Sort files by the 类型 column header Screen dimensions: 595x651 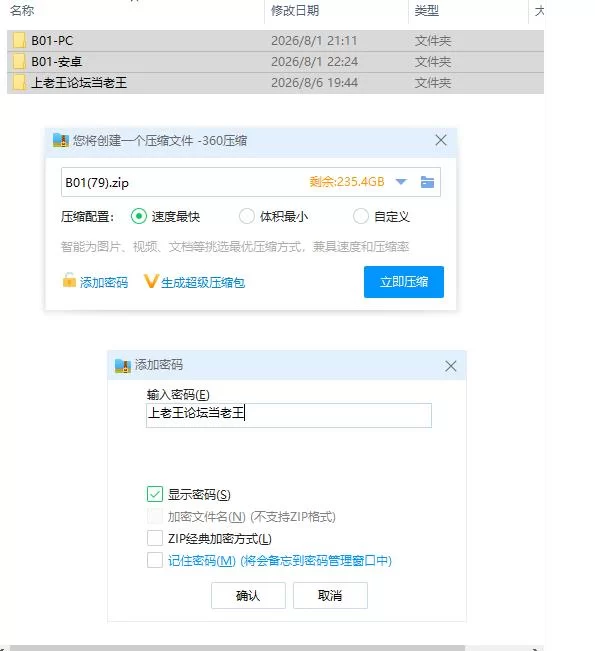[426, 10]
